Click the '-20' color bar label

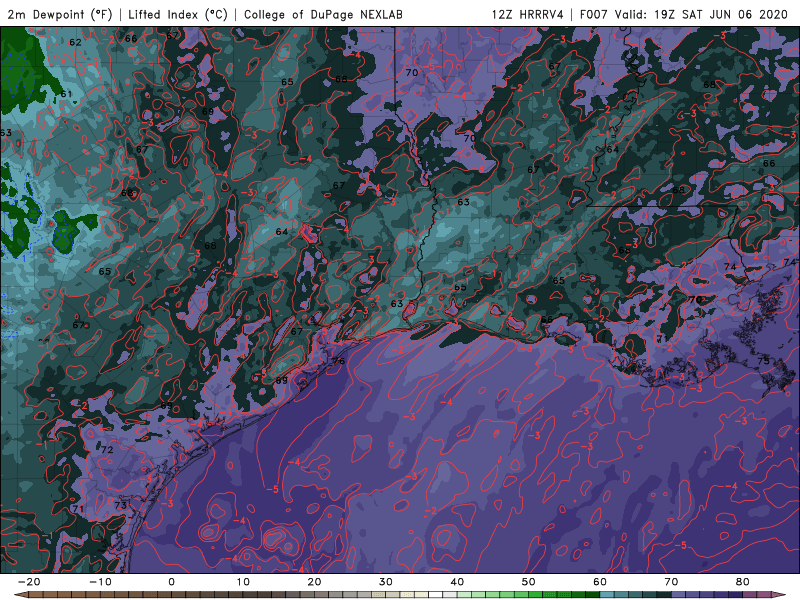(29, 582)
